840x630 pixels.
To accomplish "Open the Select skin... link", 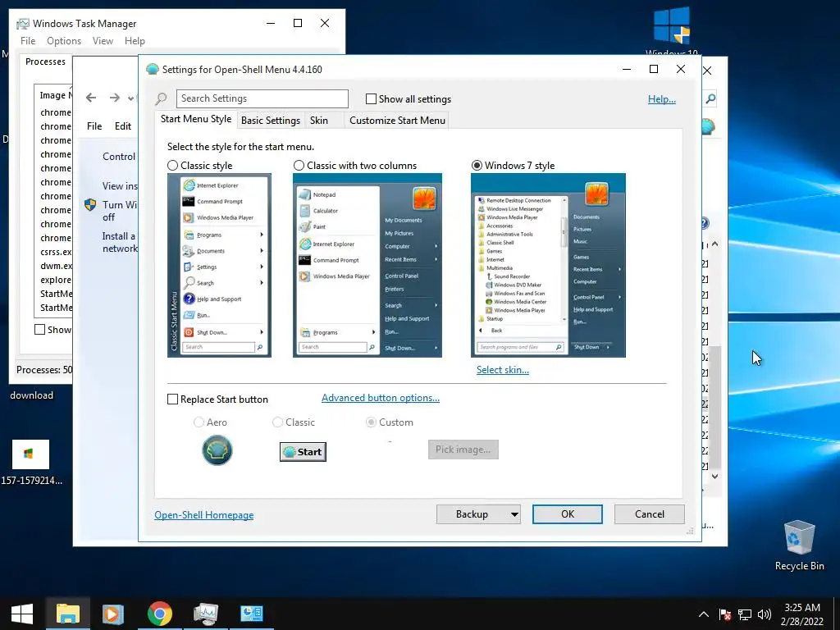I will pos(503,370).
